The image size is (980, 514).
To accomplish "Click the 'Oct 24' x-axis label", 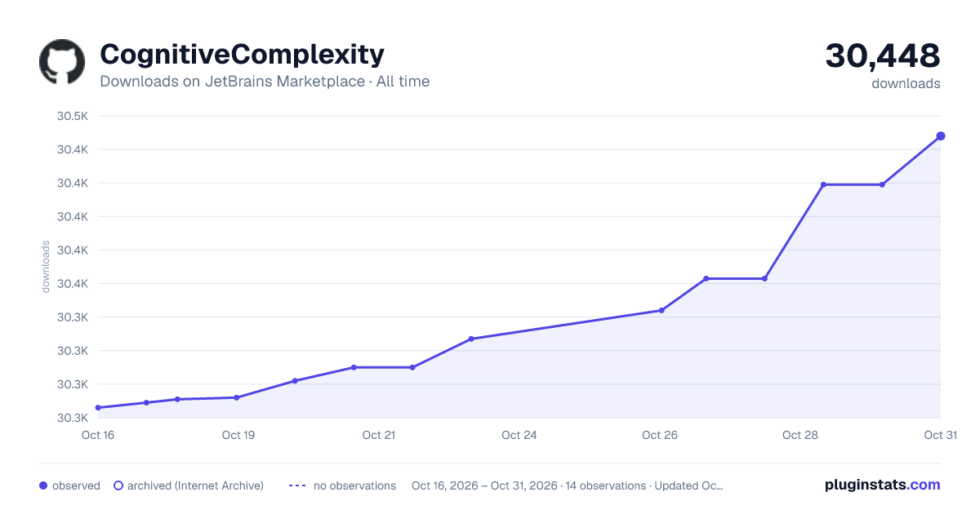I will pyautogui.click(x=519, y=435).
